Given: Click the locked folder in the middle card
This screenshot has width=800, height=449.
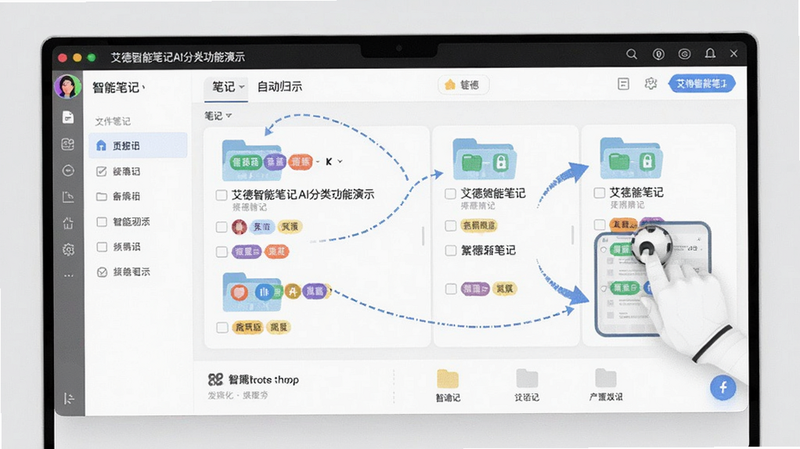Looking at the screenshot, I should (484, 159).
